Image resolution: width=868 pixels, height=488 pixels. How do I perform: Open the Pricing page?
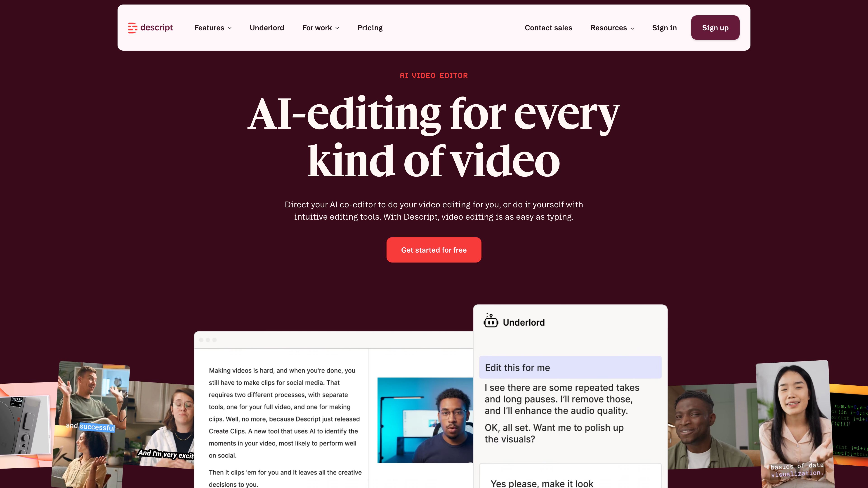tap(370, 28)
